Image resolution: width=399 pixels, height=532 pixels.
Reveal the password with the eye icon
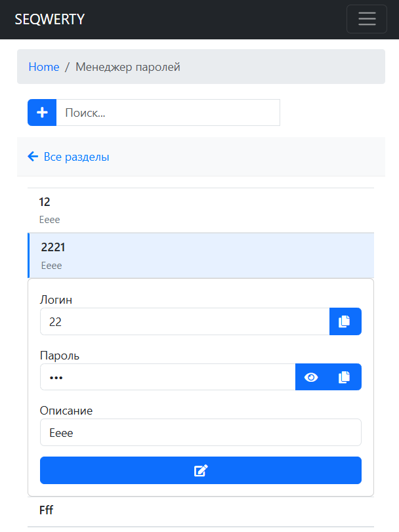(312, 377)
